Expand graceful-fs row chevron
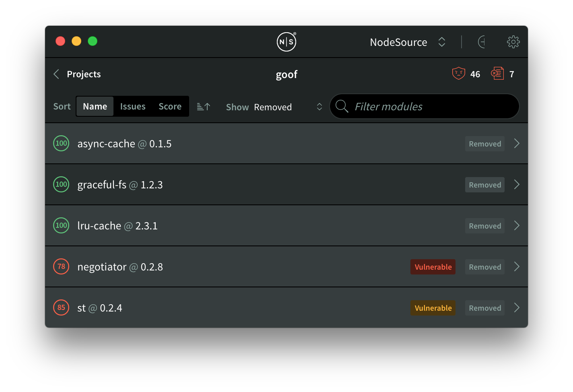Viewport: 573px width, 392px height. (x=517, y=184)
